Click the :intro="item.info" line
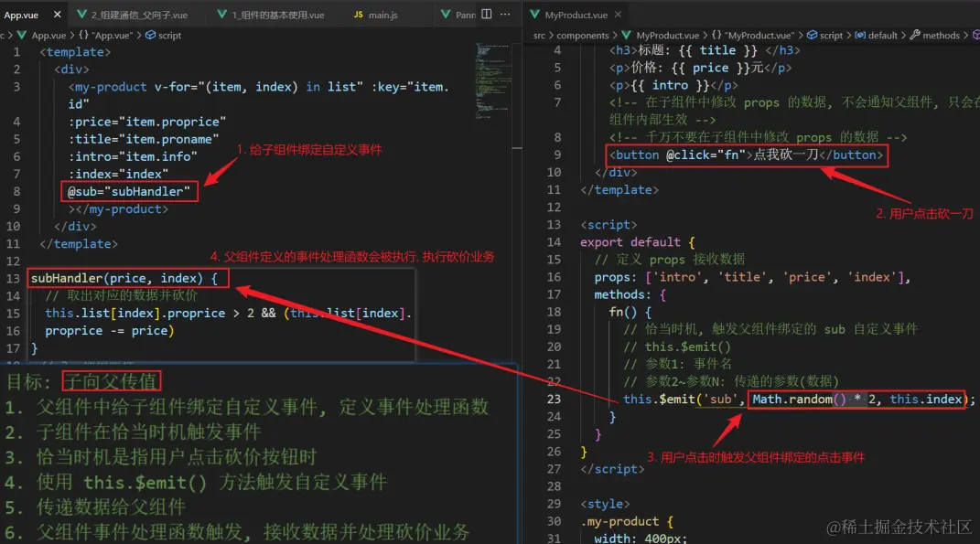This screenshot has height=544, width=980. 133,156
